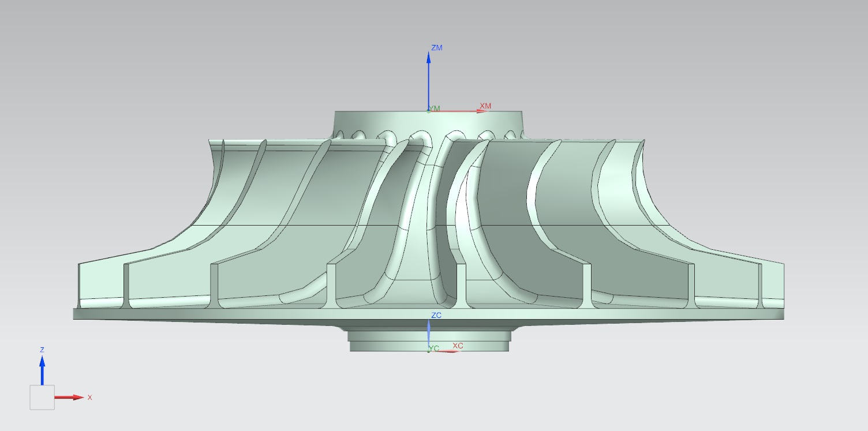Select the ZM axis arrow of the machine coordinate system
Screen dimensions: 868x431
click(429, 80)
